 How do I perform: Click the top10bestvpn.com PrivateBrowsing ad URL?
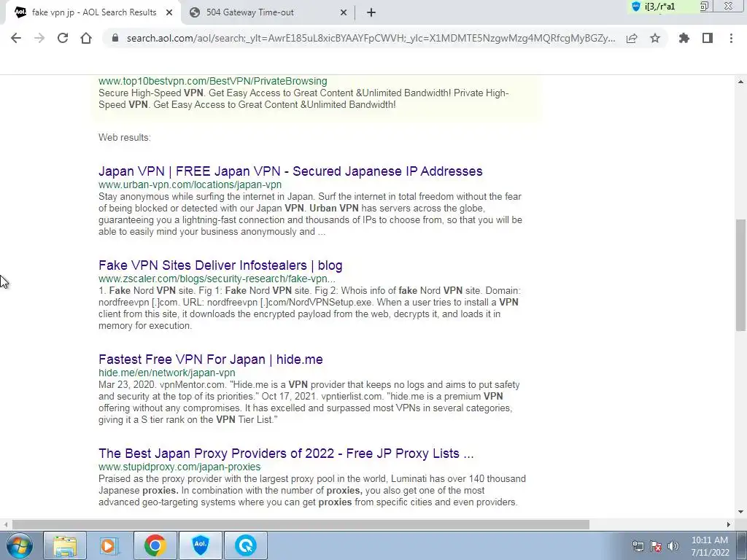[212, 81]
